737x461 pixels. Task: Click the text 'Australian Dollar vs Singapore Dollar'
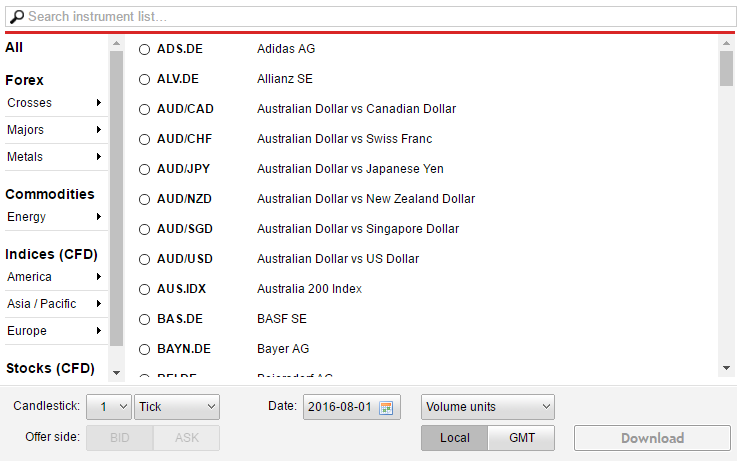click(x=358, y=229)
